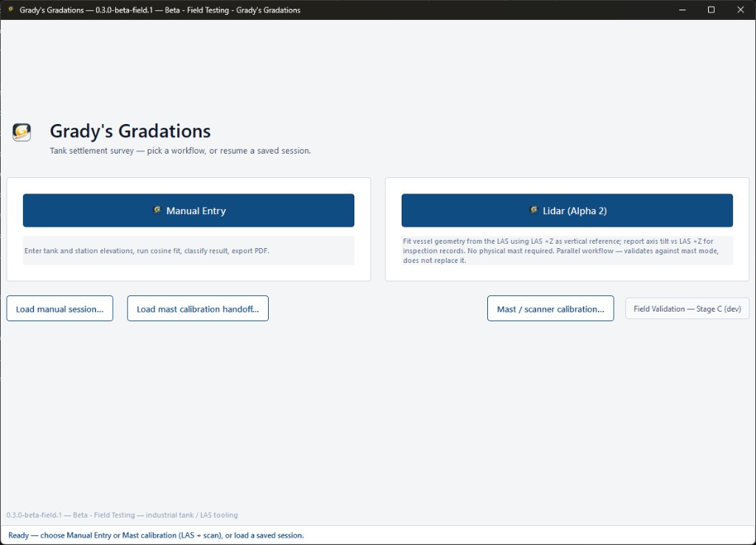This screenshot has width=756, height=545.
Task: Click the 'Ready' status bar message
Action: [157, 535]
